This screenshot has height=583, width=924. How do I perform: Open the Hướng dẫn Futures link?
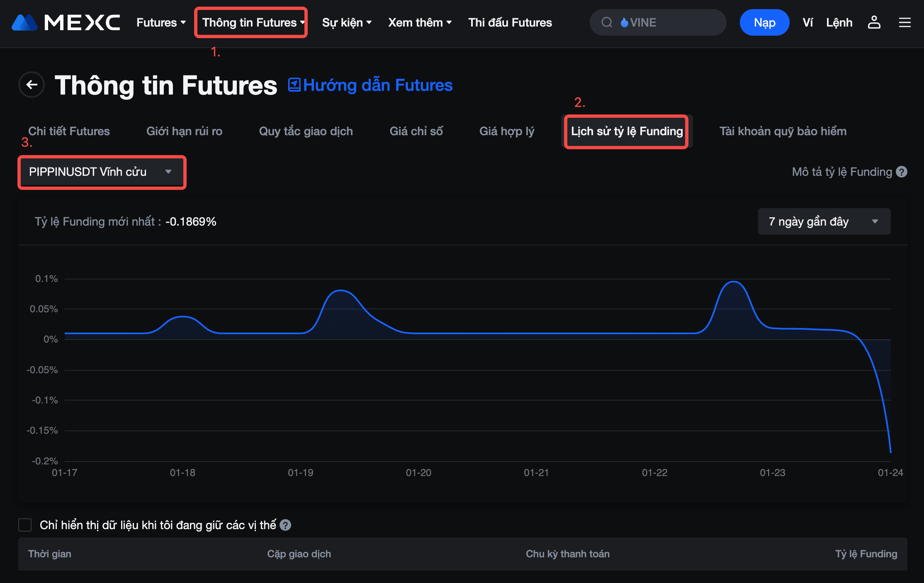click(x=377, y=85)
